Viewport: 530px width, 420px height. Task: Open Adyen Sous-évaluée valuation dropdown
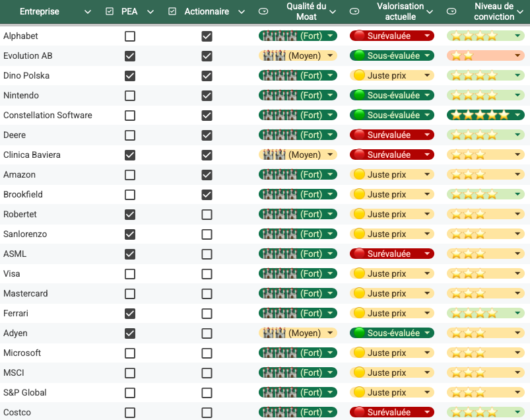click(392, 333)
